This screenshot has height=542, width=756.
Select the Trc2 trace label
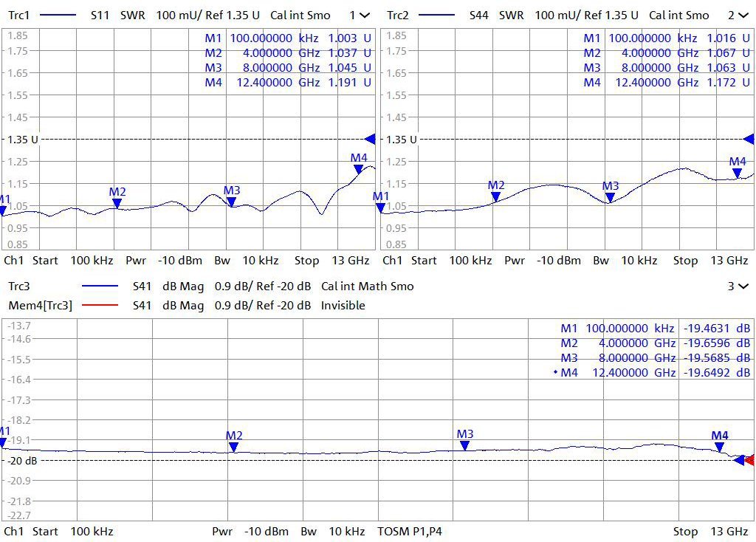tap(398, 16)
